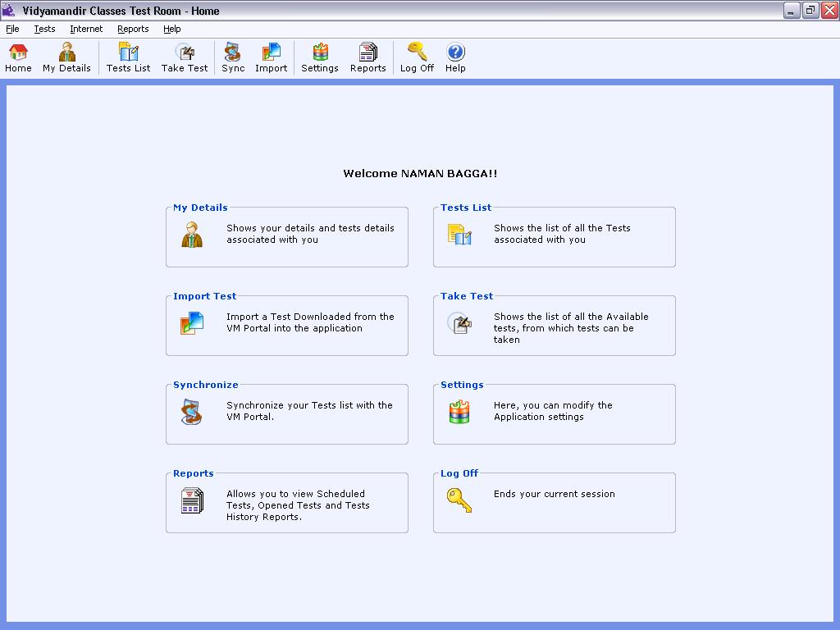Viewport: 840px width, 630px height.
Task: Click the Log Off panel heading
Action: pos(459,473)
